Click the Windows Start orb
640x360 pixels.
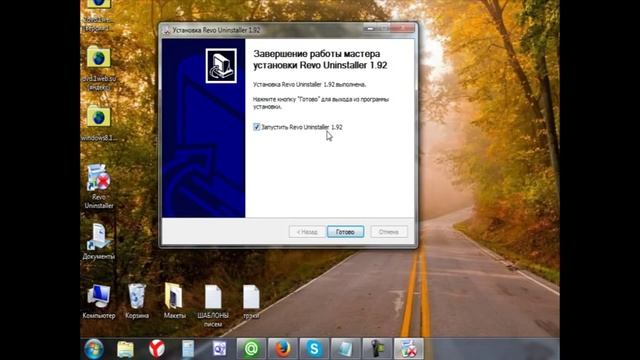(94, 349)
